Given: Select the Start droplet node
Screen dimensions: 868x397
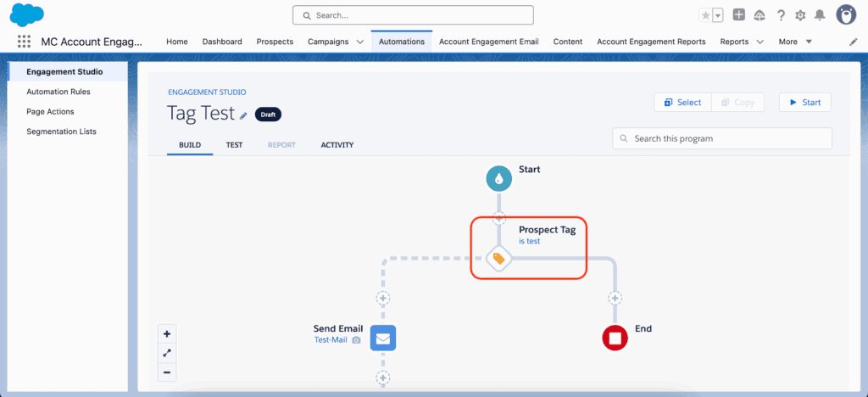Looking at the screenshot, I should (498, 179).
